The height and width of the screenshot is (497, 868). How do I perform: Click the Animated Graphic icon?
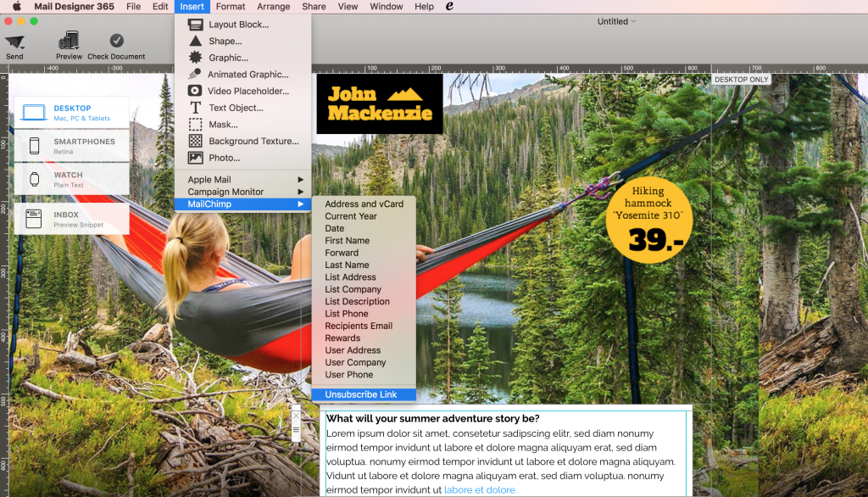pyautogui.click(x=195, y=74)
